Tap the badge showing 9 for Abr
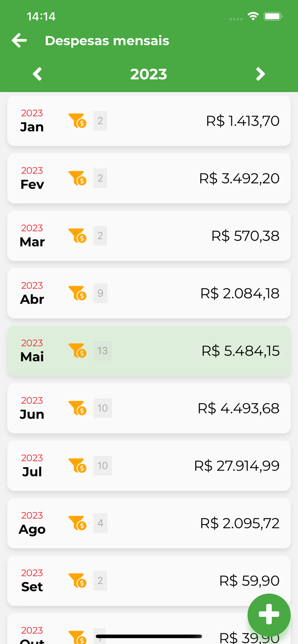Viewport: 298px width, 644px height. 100,293
